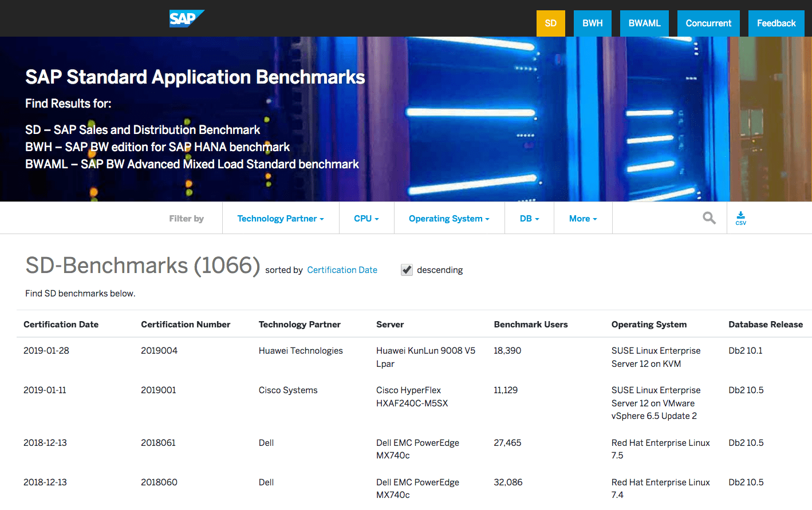The height and width of the screenshot is (510, 812).
Task: Click the Certification Date column header
Action: coord(61,325)
